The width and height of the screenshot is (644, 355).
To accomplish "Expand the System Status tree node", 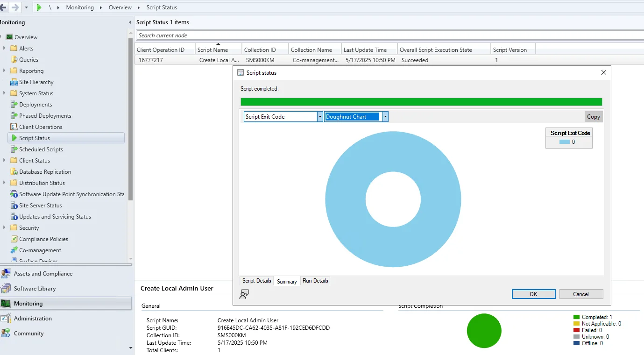I will 4,93.
